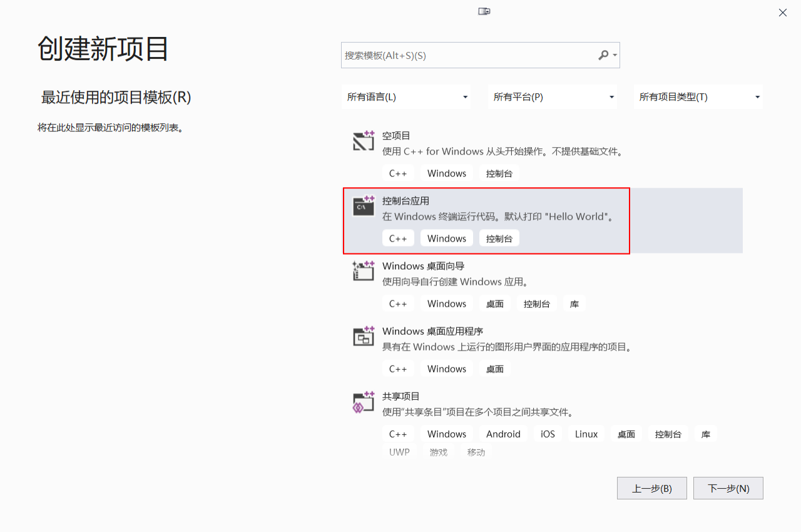Image resolution: width=801 pixels, height=532 pixels.
Task: Click the C++ tag under Windows 桌面应用程序
Action: [398, 369]
